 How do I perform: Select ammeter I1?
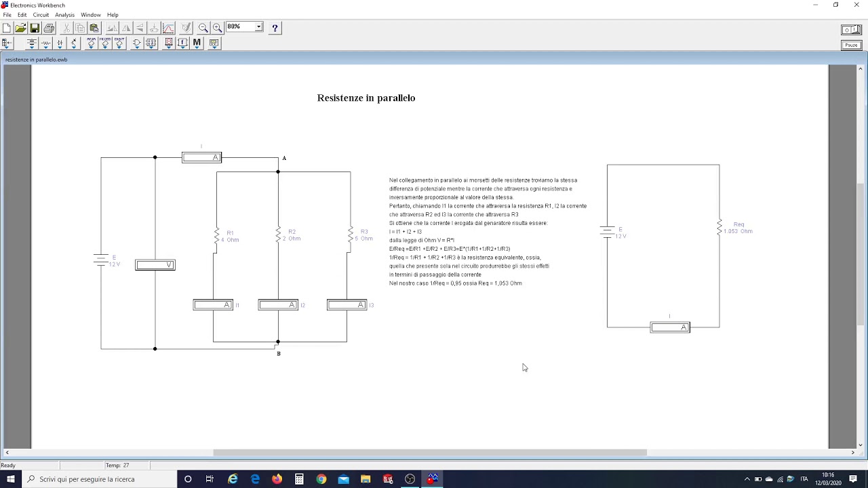click(x=213, y=305)
